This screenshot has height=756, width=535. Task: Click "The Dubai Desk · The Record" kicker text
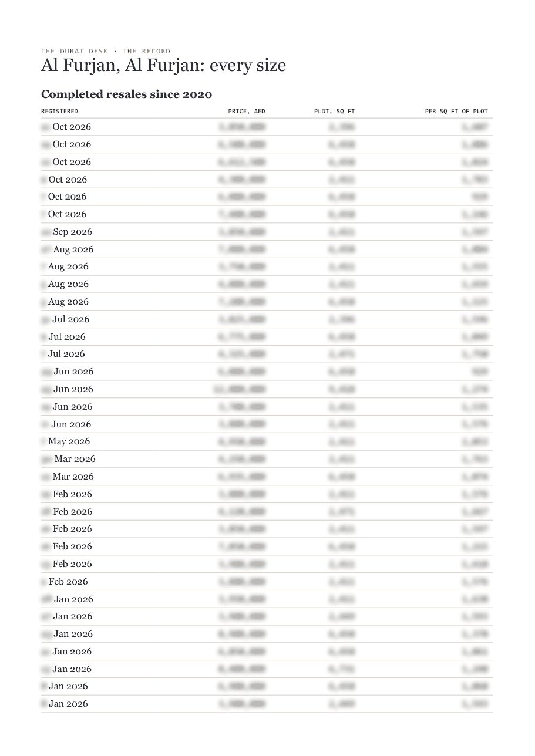[x=106, y=51]
